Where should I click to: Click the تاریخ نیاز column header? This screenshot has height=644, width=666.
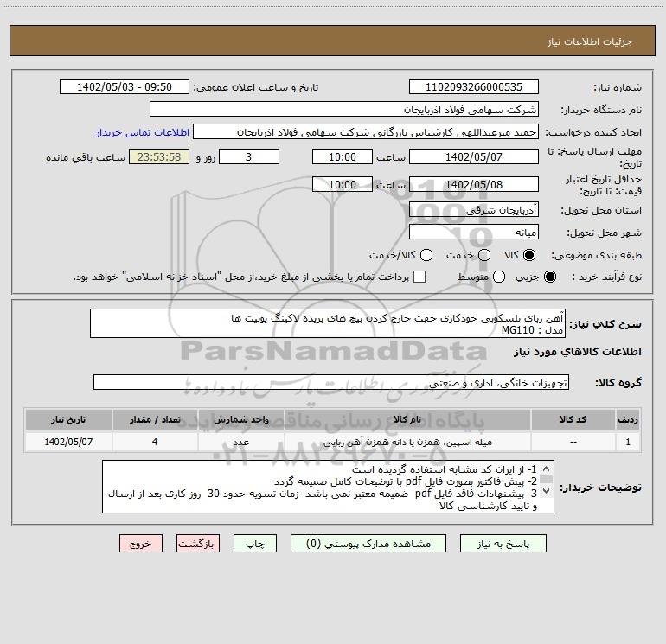pos(68,419)
